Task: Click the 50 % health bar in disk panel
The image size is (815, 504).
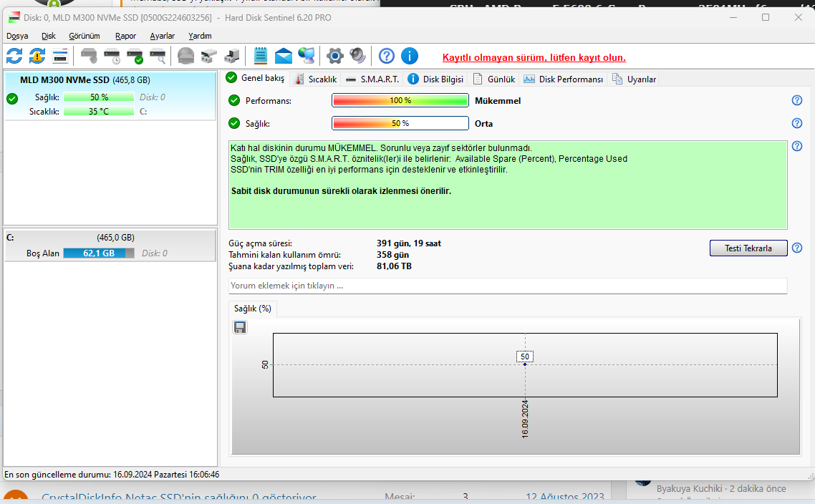Action: 99,97
